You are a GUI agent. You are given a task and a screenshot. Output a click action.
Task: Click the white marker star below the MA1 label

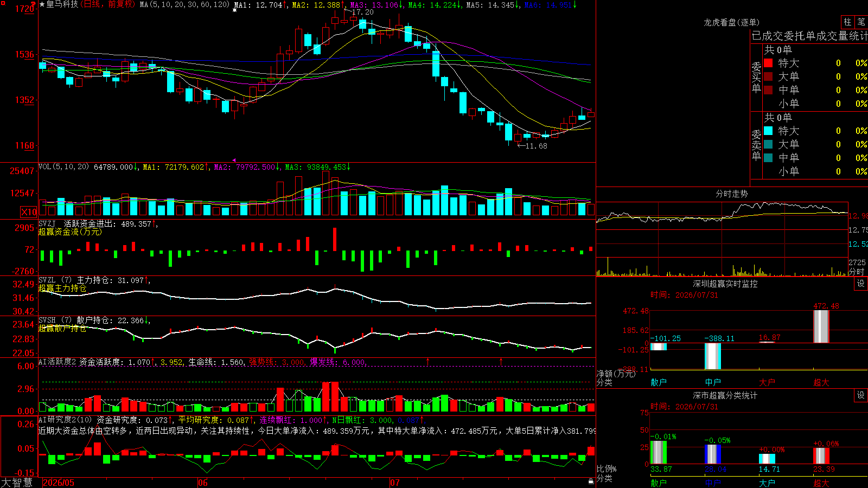click(x=234, y=10)
